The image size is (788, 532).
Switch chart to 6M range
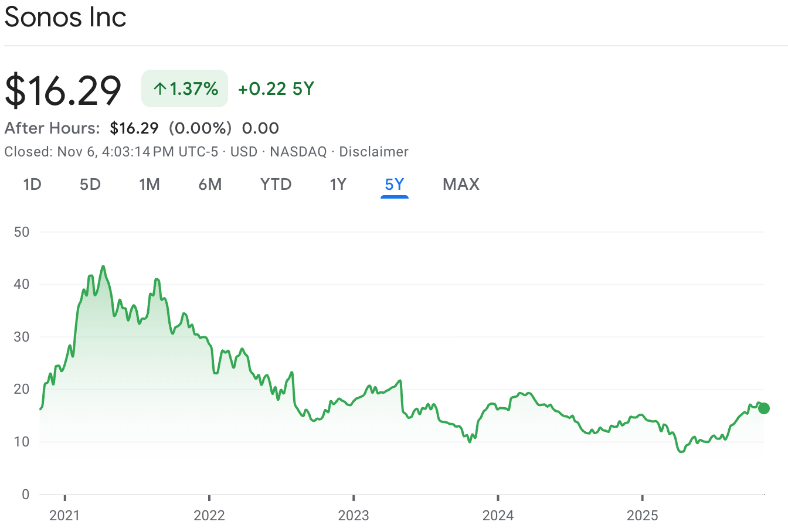[x=210, y=185]
